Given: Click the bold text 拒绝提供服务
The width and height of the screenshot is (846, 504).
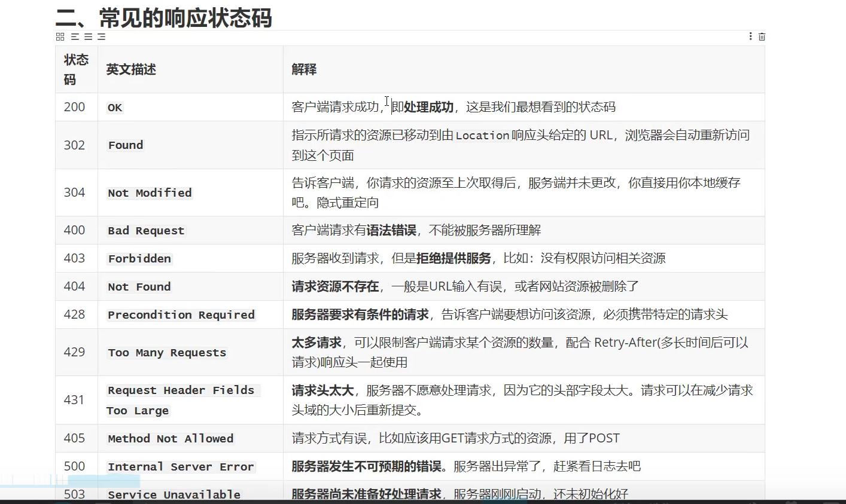Looking at the screenshot, I should [454, 258].
